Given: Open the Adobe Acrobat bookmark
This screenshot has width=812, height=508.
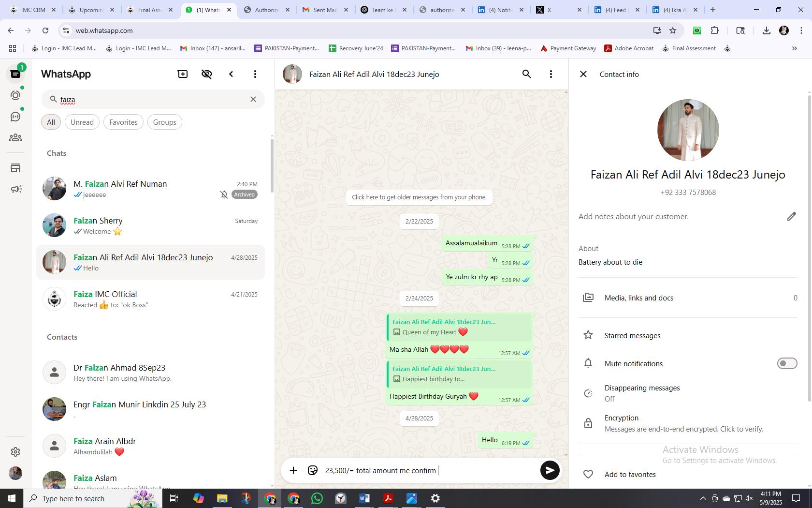Looking at the screenshot, I should 628,48.
